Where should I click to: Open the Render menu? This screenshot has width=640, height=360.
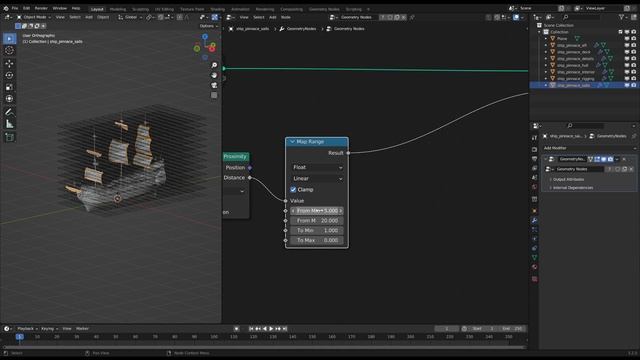pos(41,8)
